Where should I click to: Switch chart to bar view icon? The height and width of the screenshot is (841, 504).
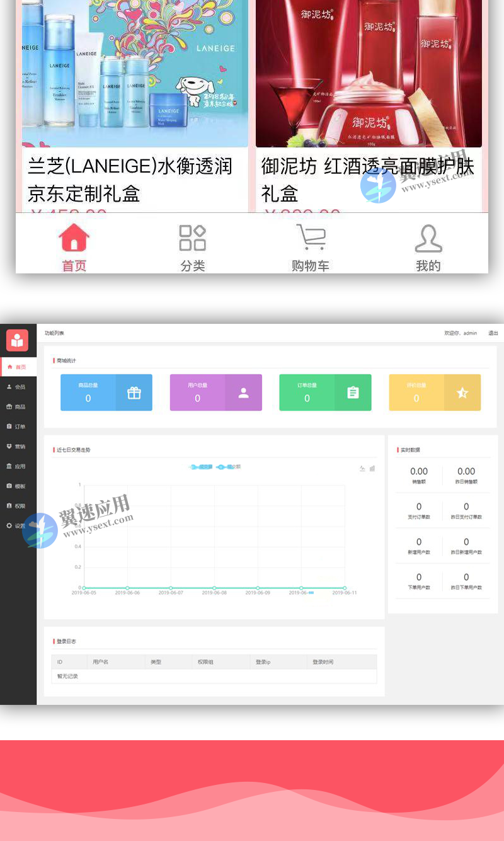click(372, 469)
